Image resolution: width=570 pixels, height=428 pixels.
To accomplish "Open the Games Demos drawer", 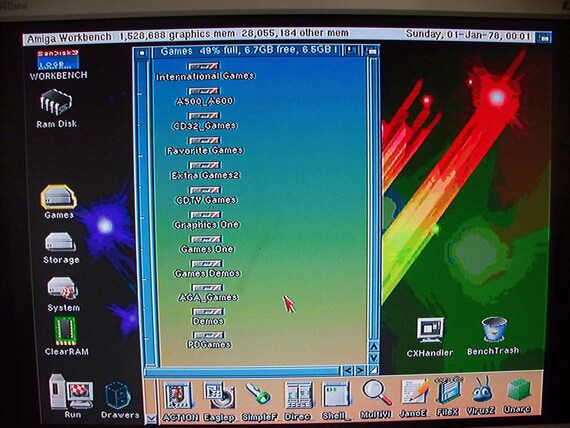I will (x=207, y=269).
